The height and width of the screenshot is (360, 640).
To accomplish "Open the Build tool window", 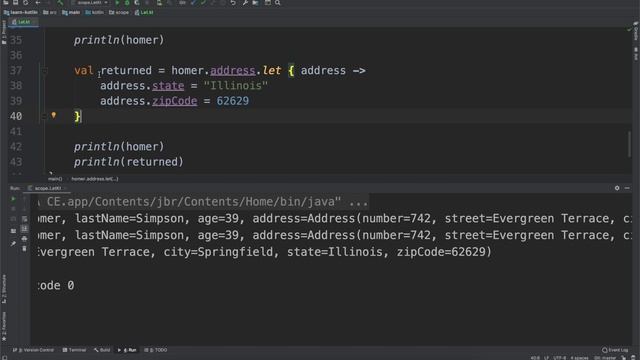I will pos(102,350).
